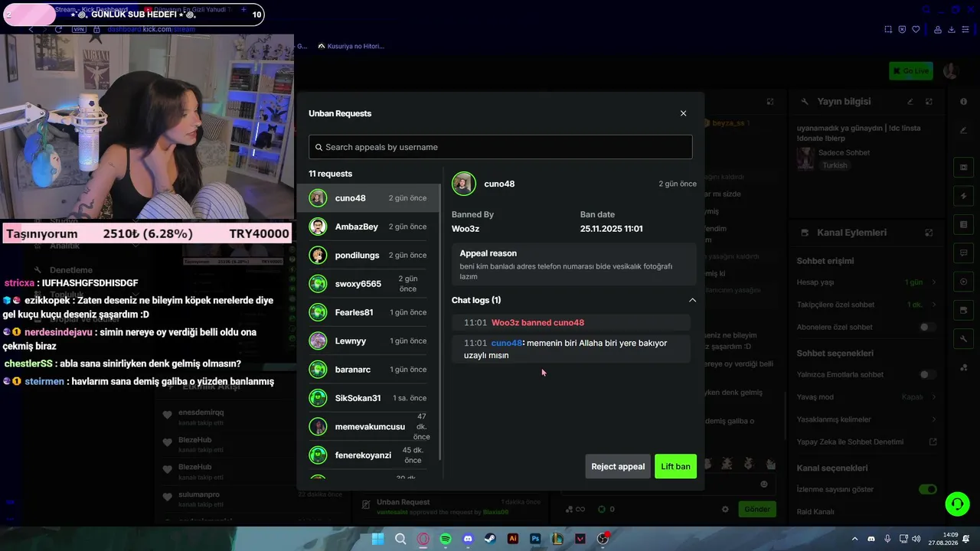Viewport: 980px width, 551px height.
Task: Pop out the Kanal Eylemleri panel
Action: pos(929,233)
